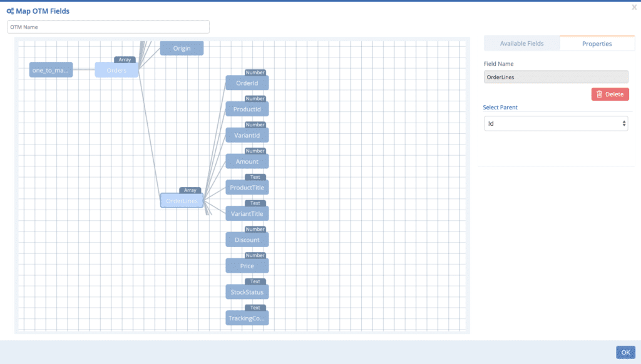Viewport: 641px width, 364px height.
Task: Click the OK button
Action: [x=625, y=352]
